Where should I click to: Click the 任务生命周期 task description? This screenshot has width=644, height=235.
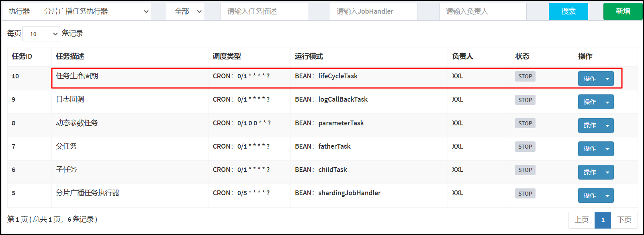click(x=77, y=76)
